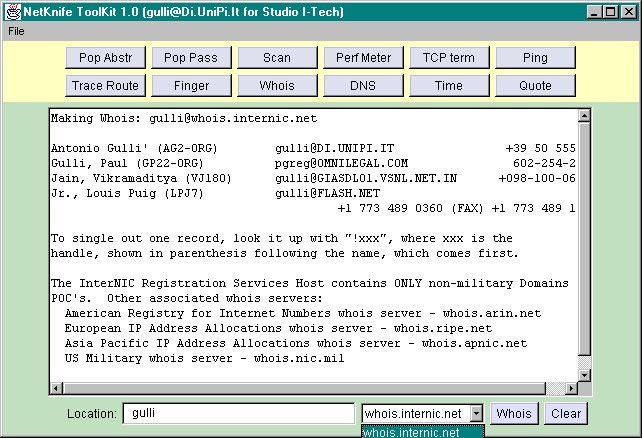Click the email gulli@DI.UNIPI.IT
Screen dimensions: 642x438
pyautogui.click(x=335, y=148)
